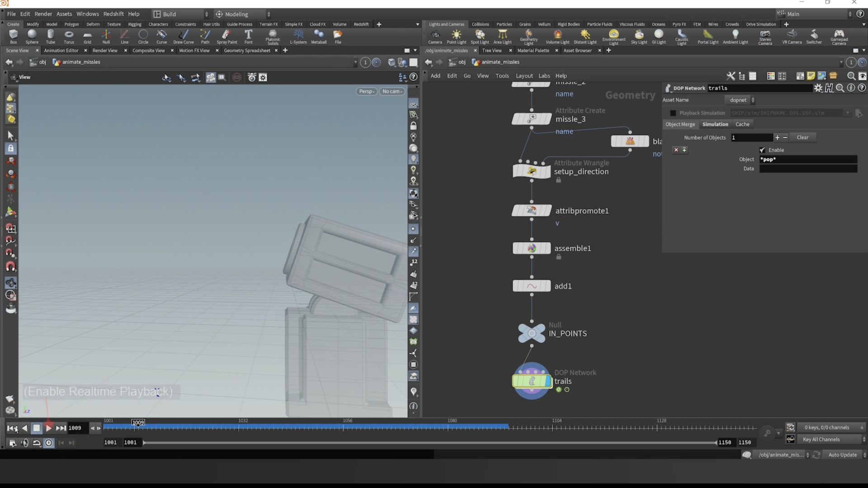Click the Object field containing *pop*
Viewport: 868px width, 488px height.
(x=808, y=159)
